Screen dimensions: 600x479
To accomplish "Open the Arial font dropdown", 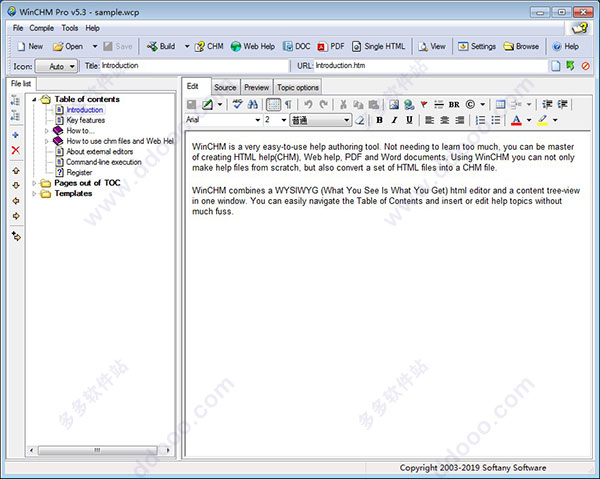I will [x=258, y=120].
